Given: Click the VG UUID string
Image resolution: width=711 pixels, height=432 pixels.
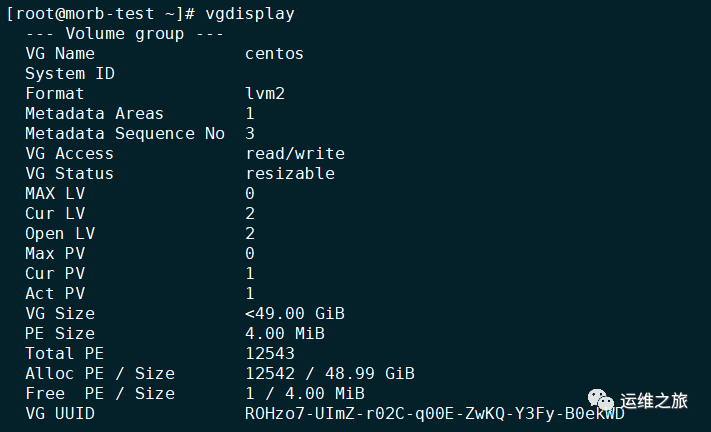Looking at the screenshot, I should pyautogui.click(x=434, y=413).
